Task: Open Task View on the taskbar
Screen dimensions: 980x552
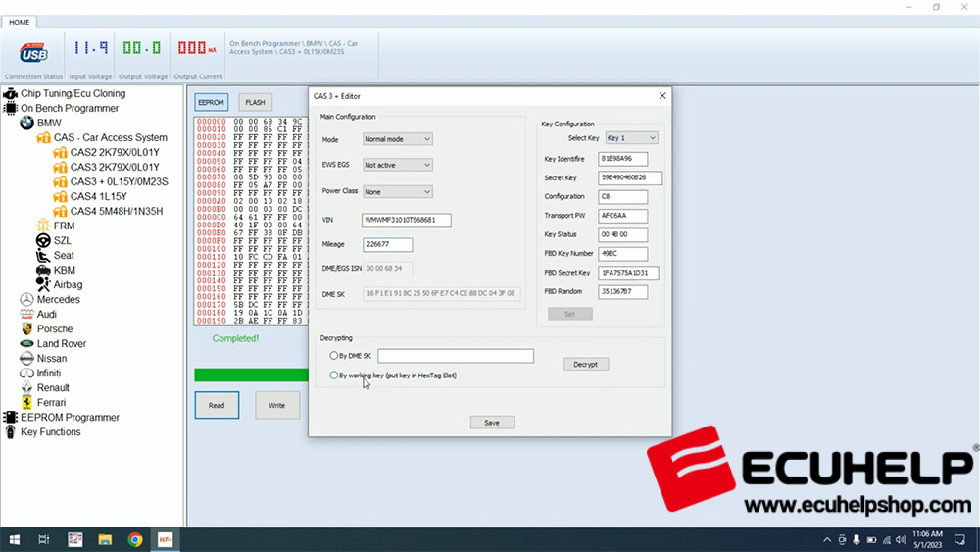Action: click(44, 539)
